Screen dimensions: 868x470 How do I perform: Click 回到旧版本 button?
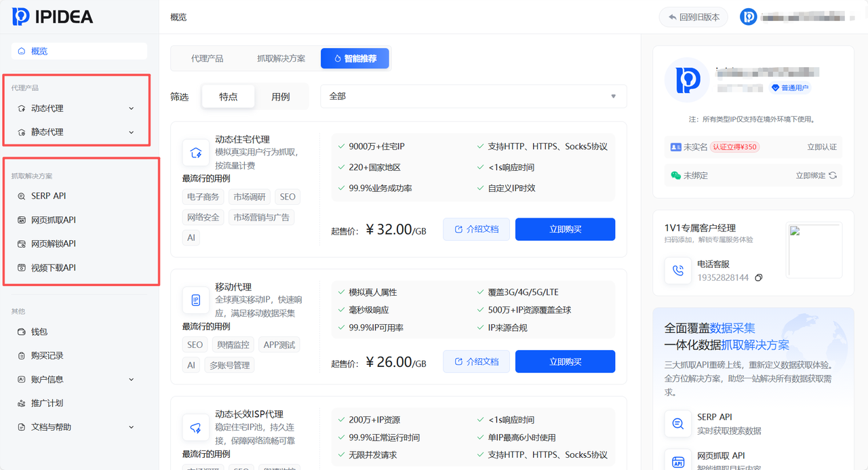(693, 17)
